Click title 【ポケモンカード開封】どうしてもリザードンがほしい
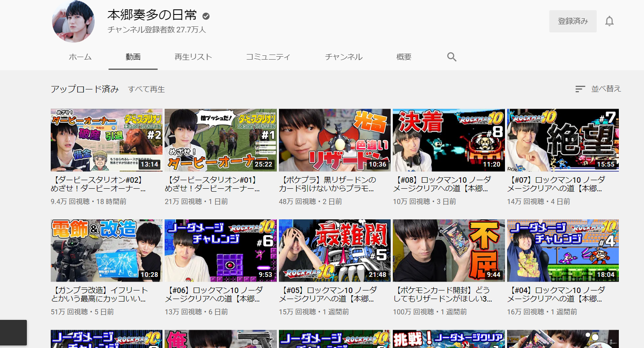Viewport: 644px width, 348px height. pyautogui.click(x=443, y=294)
